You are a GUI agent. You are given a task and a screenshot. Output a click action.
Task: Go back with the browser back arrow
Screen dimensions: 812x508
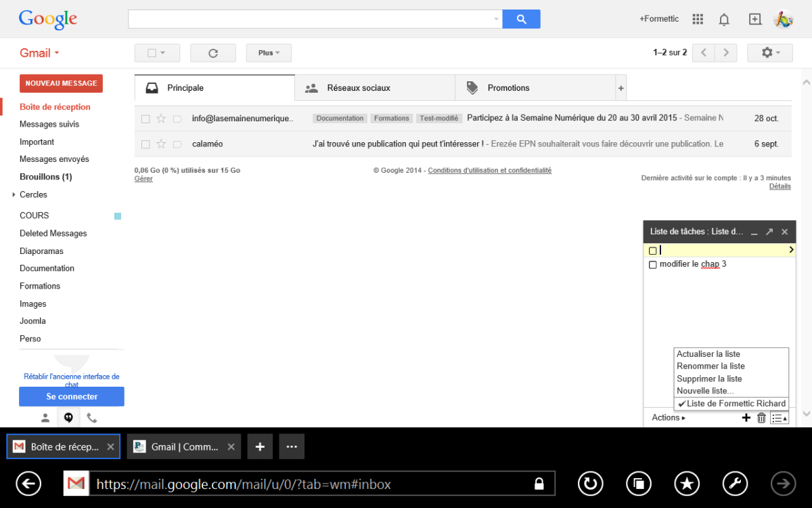pos(28,484)
